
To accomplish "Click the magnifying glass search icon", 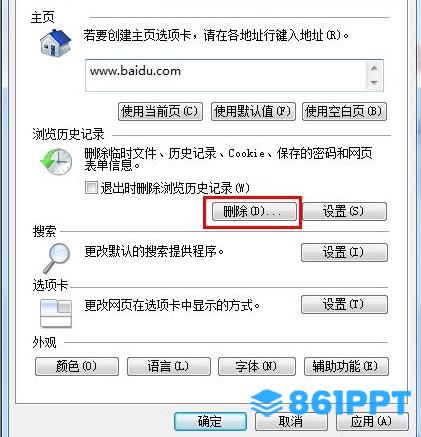I will (x=57, y=258).
